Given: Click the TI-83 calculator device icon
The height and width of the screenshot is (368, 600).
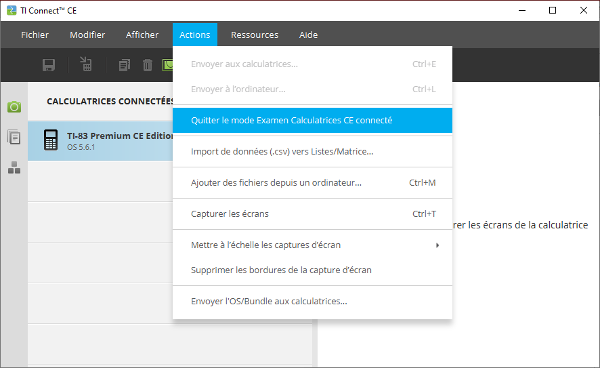Looking at the screenshot, I should pos(51,140).
